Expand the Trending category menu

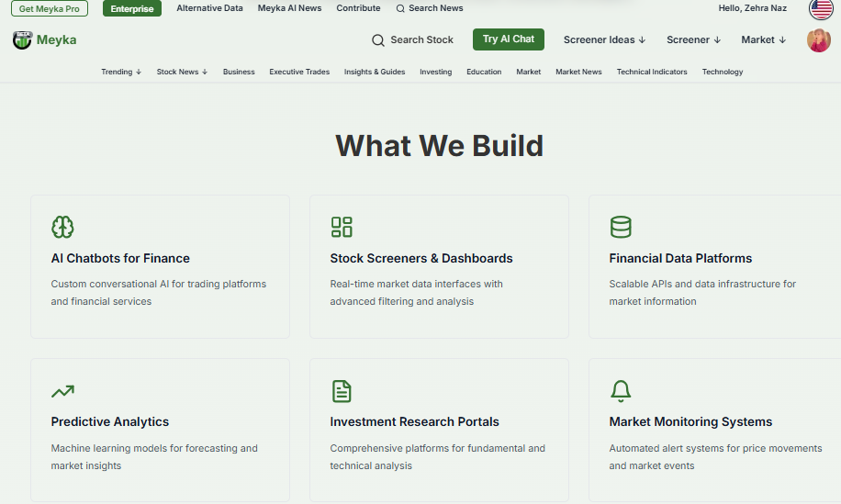tap(121, 72)
